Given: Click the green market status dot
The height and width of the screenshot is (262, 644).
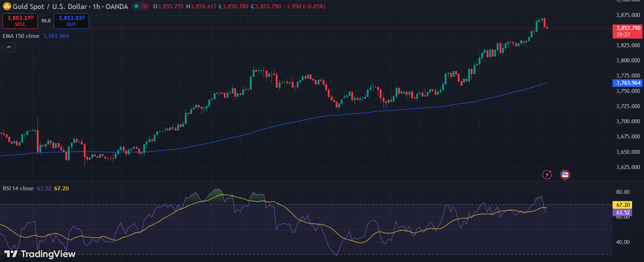Looking at the screenshot, I should pyautogui.click(x=136, y=6).
